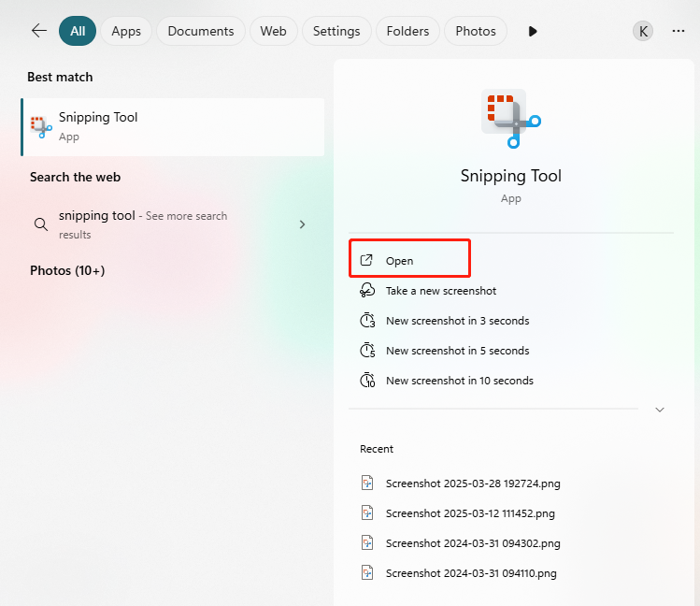This screenshot has height=606, width=700.
Task: Open the 'snipping tool' web search results
Action: click(173, 224)
